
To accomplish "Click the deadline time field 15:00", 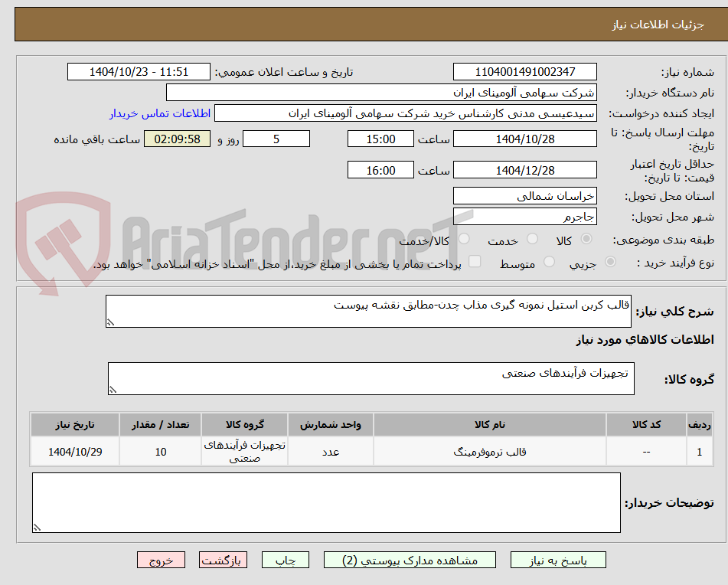I will point(380,139).
